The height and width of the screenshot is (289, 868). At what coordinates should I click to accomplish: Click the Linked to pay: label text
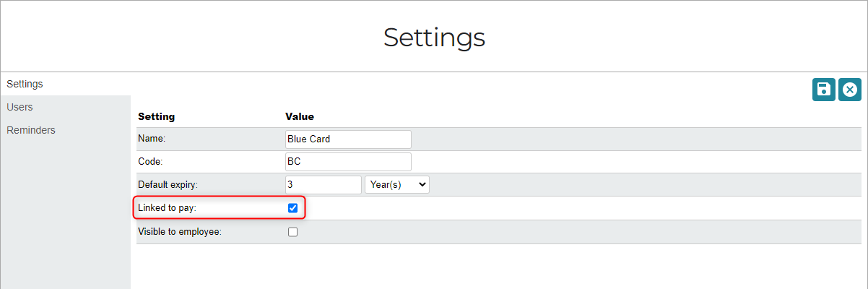[166, 208]
